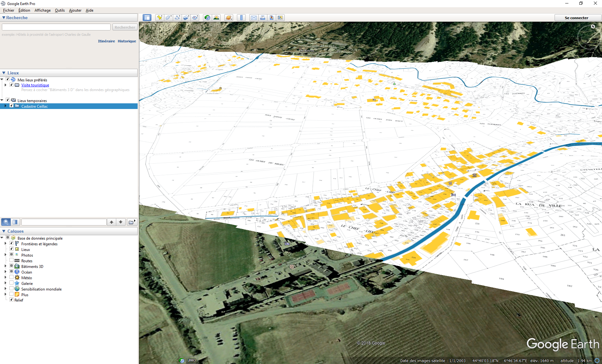Click the historical imagery 2003 indicator
This screenshot has width=602, height=364.
click(x=192, y=360)
